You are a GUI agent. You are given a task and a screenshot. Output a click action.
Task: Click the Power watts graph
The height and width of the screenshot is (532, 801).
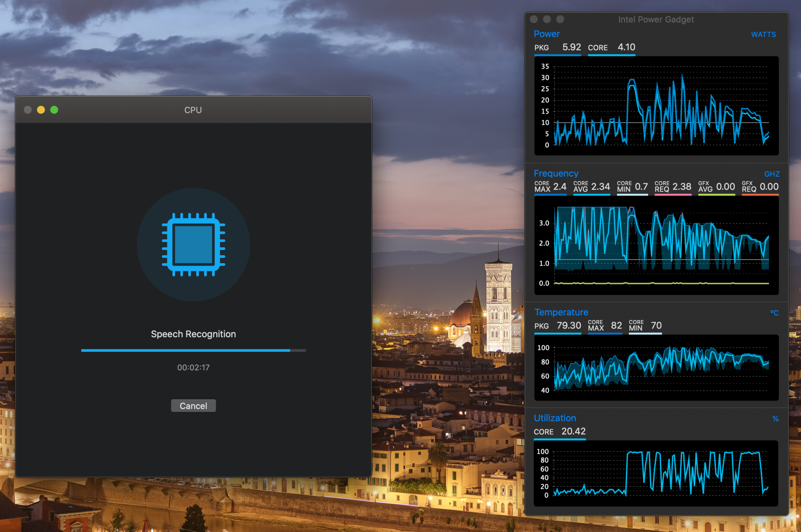click(x=656, y=106)
